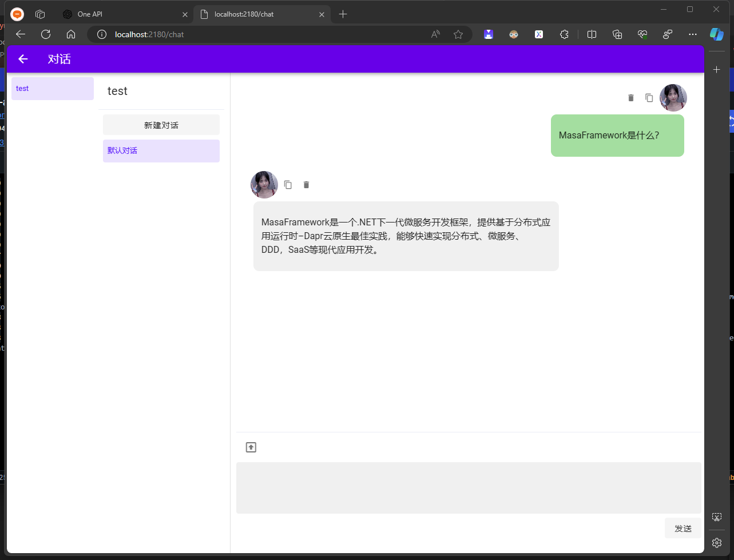
Task: Click the 对话 title in purple header
Action: pos(59,59)
